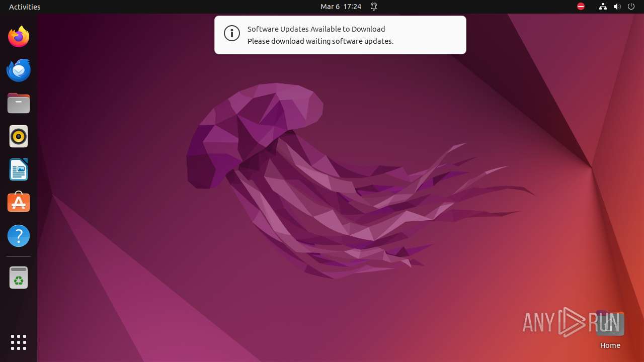Image resolution: width=644 pixels, height=362 pixels.
Task: Launch Thunderbird Mail from the dock
Action: click(19, 70)
